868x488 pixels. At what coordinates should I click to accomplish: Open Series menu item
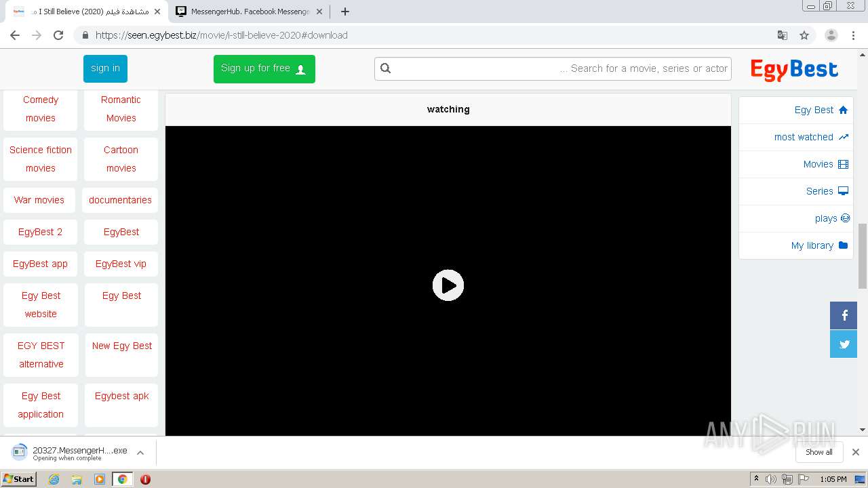click(795, 191)
